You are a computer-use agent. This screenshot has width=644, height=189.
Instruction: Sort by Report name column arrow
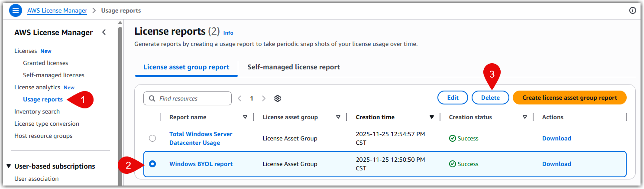point(245,117)
